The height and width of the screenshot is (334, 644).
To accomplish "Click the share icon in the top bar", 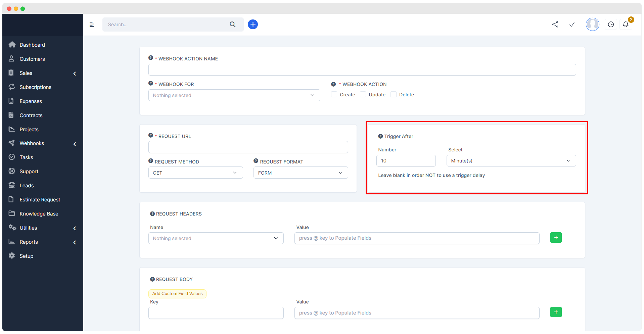I will pos(555,24).
